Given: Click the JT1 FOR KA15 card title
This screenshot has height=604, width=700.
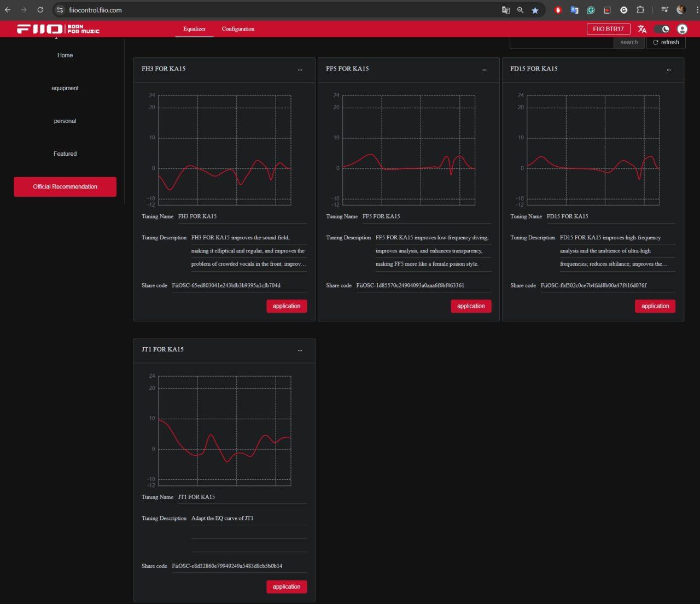Looking at the screenshot, I should point(162,349).
